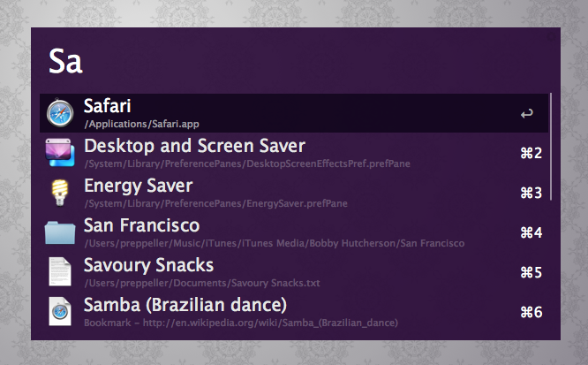The width and height of the screenshot is (588, 365).
Task: Select the San Francisco result title
Action: point(141,225)
